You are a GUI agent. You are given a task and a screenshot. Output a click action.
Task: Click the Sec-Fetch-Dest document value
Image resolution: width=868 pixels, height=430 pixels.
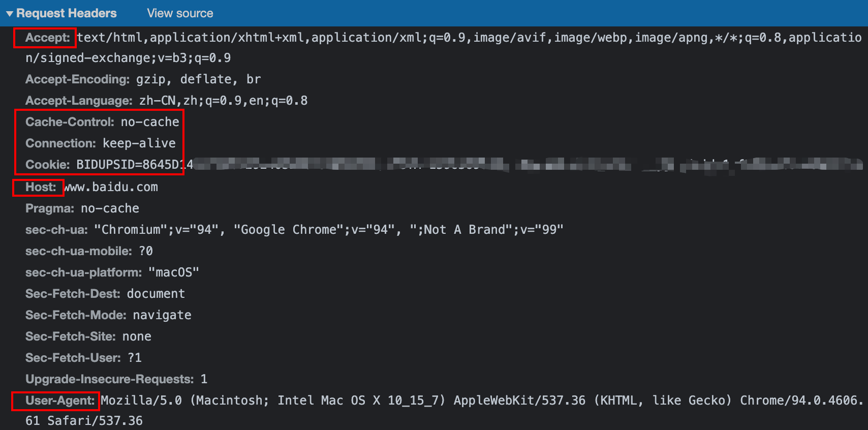point(156,294)
